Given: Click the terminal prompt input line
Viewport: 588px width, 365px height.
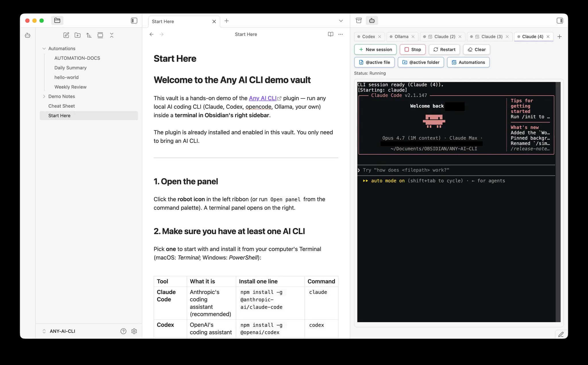Looking at the screenshot, I should [x=456, y=170].
